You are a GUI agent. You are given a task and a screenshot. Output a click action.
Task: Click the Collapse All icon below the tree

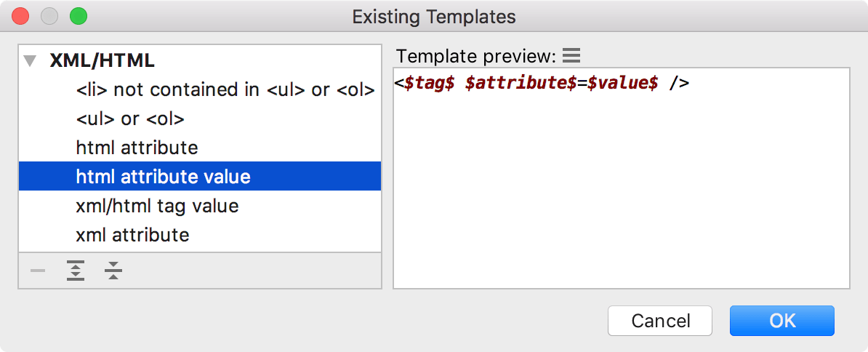click(113, 271)
